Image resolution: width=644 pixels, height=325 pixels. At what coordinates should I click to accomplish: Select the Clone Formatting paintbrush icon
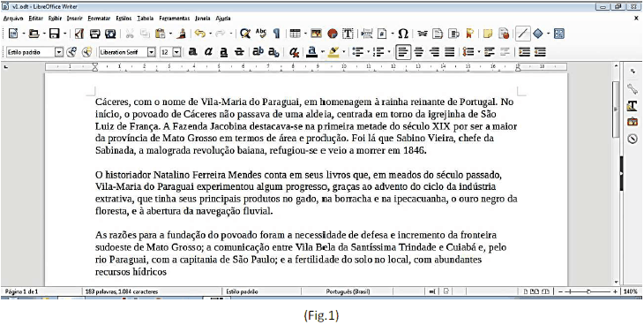(182, 34)
